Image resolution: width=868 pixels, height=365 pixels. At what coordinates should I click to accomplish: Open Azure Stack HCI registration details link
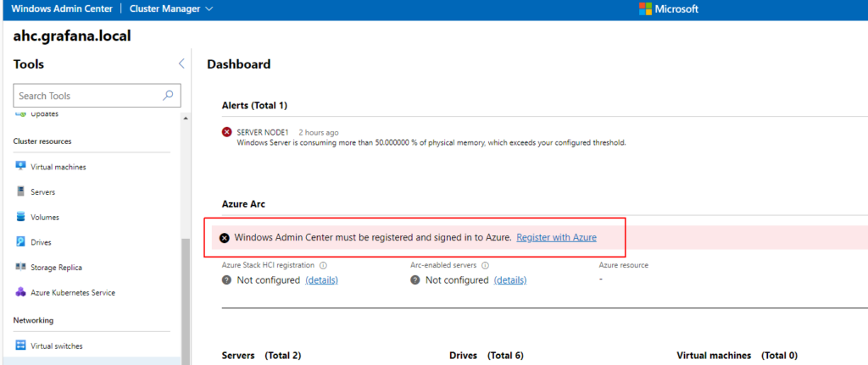[321, 279]
